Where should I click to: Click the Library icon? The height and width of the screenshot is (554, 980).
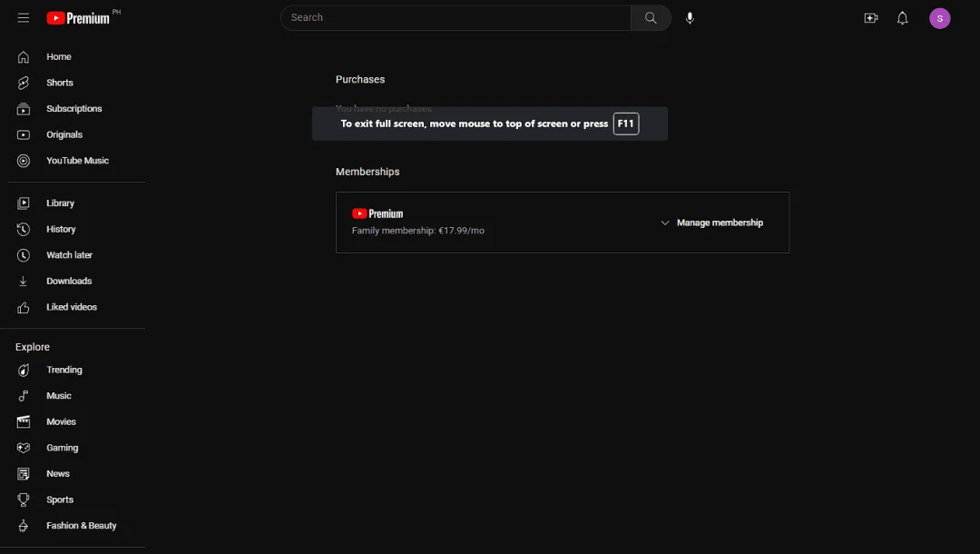coord(23,203)
